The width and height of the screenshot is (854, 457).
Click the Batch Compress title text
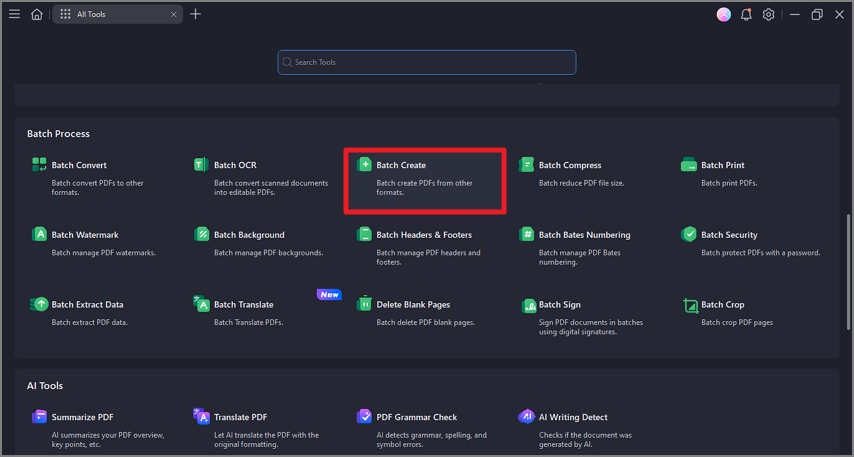pyautogui.click(x=570, y=165)
